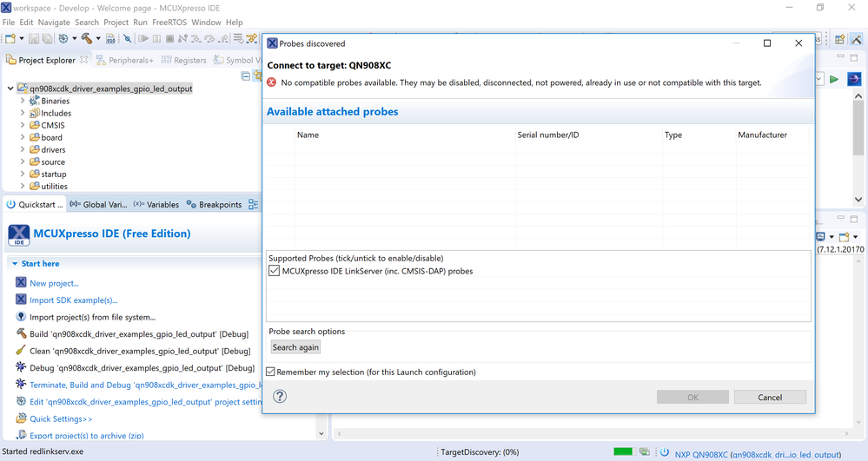
Task: Click the Step Into toolbar icon
Action: [x=196, y=38]
